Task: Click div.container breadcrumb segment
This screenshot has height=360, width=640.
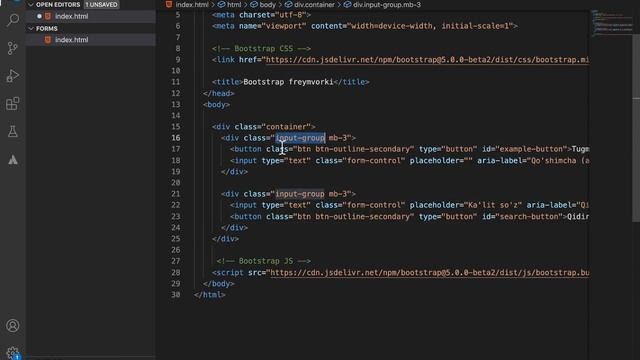Action: point(314,5)
